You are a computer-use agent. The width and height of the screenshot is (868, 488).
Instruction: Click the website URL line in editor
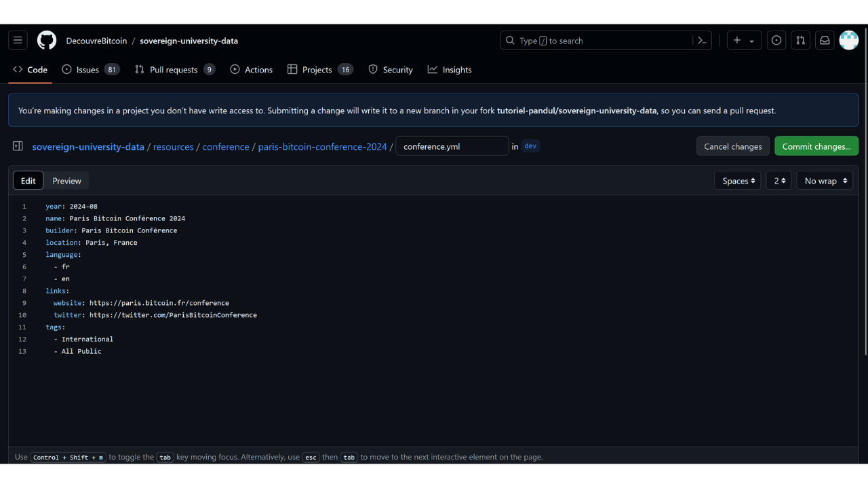coord(141,303)
